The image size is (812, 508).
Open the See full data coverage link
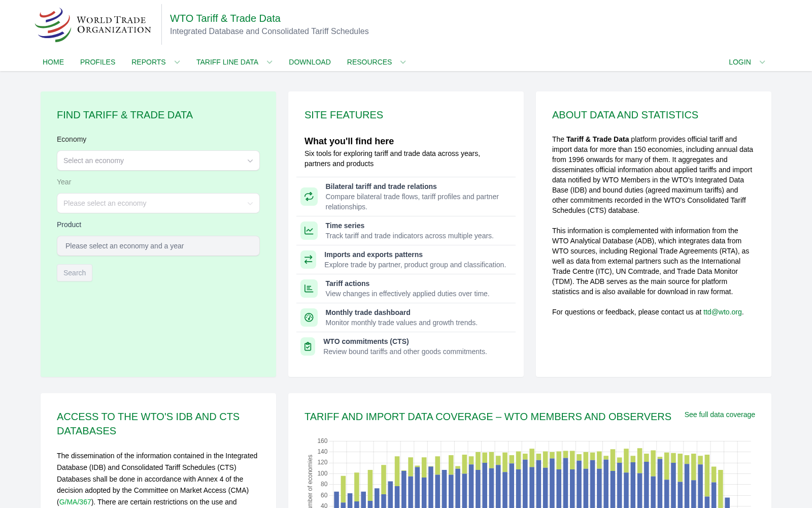[720, 415]
